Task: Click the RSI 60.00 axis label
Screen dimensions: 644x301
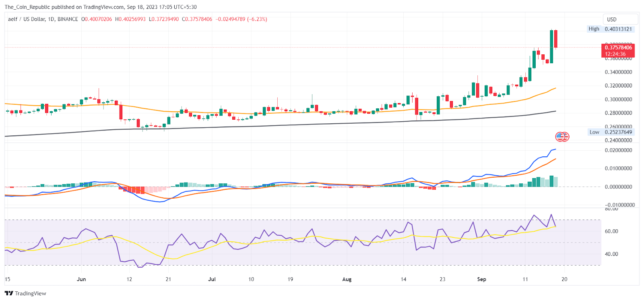Action: point(611,231)
